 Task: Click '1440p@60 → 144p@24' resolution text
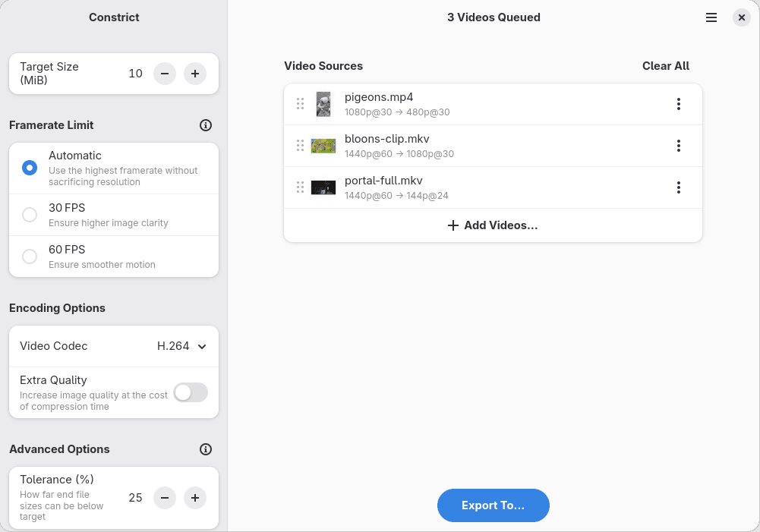pyautogui.click(x=396, y=196)
